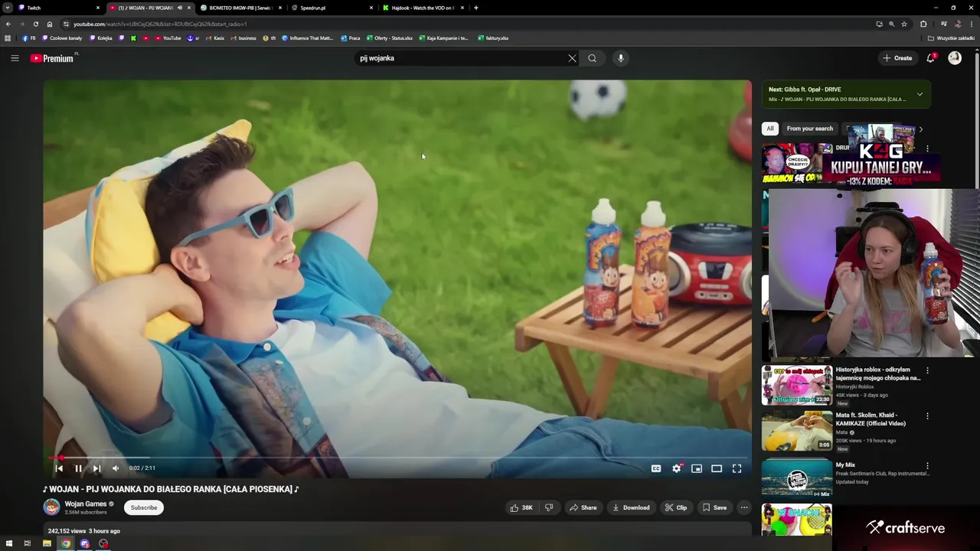Share the video
Image resolution: width=980 pixels, height=551 pixels.
[583, 507]
